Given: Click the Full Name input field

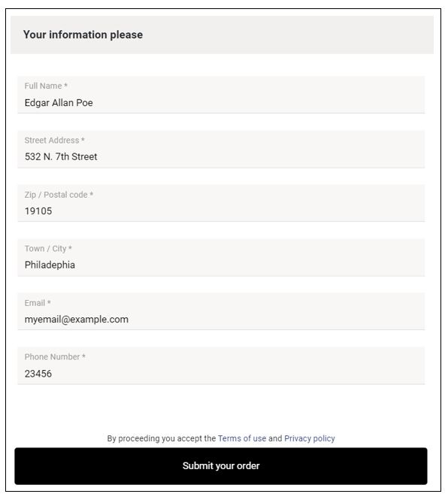Looking at the screenshot, I should click(221, 95).
